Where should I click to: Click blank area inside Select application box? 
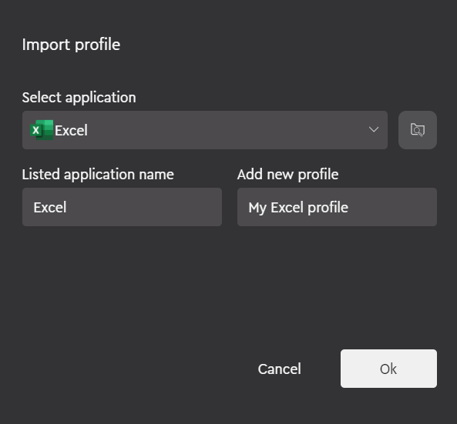pos(227,130)
